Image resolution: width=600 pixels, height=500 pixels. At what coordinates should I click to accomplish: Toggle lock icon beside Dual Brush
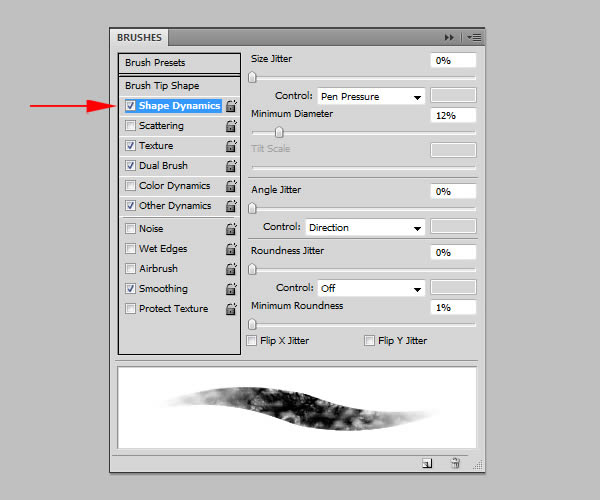pyautogui.click(x=231, y=166)
